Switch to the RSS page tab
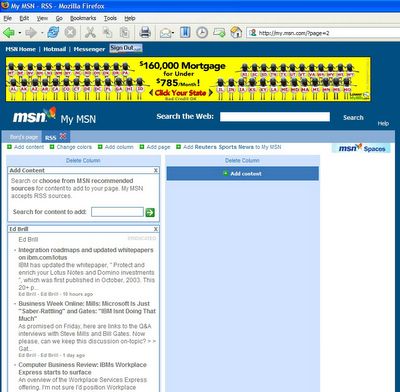 pyautogui.click(x=51, y=138)
